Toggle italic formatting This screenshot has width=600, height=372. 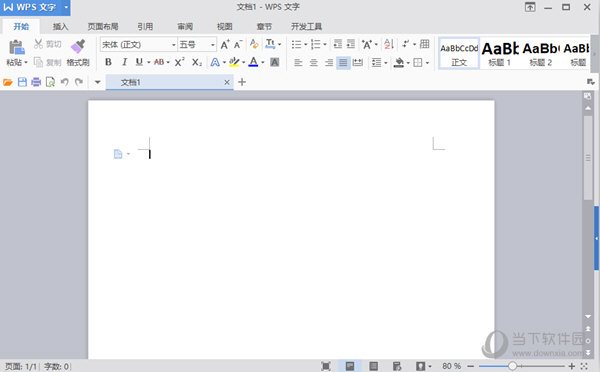[x=124, y=62]
